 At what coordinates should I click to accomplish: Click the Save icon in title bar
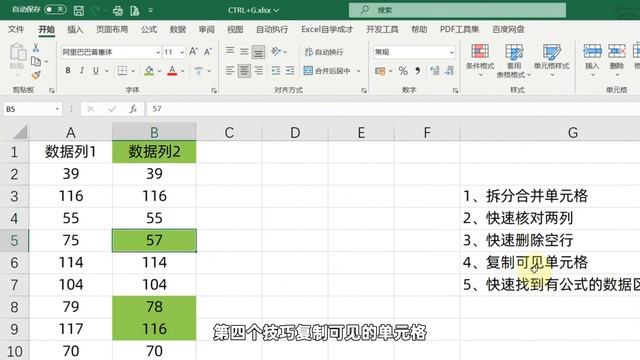pos(79,10)
